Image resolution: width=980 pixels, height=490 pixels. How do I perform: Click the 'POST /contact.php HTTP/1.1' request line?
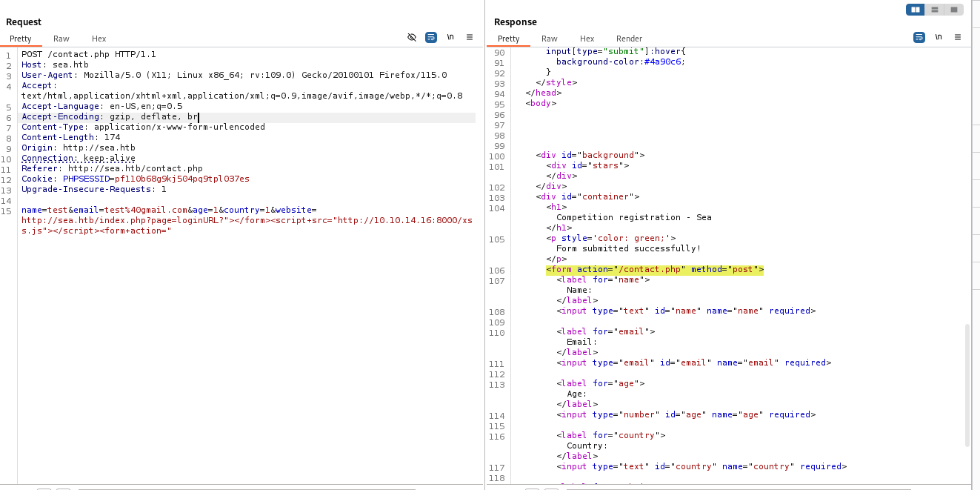tap(89, 54)
